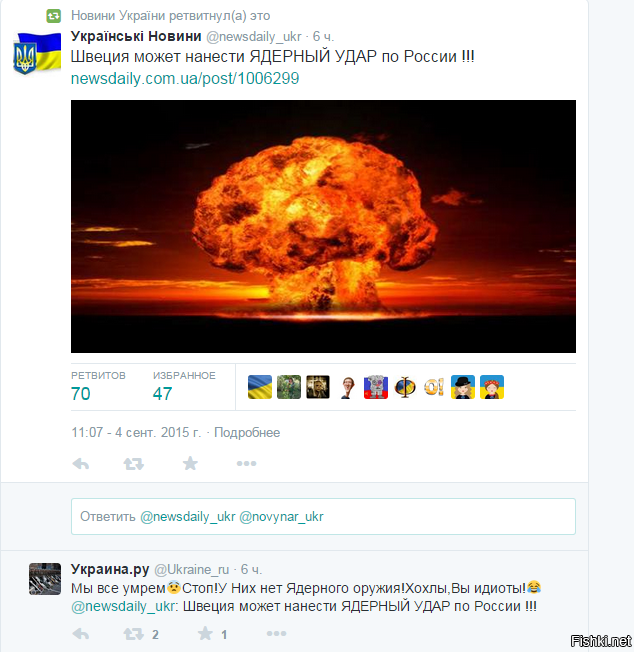Open more options on the main tweet
634x652 pixels.
click(x=247, y=463)
